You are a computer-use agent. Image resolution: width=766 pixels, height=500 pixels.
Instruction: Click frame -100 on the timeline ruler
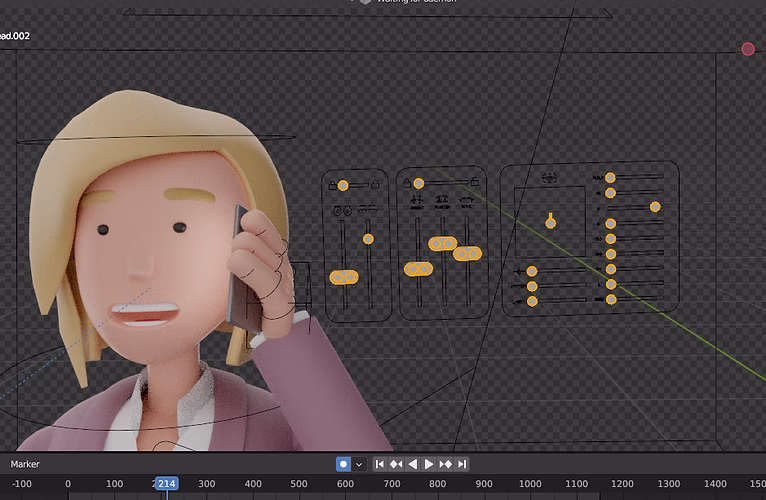21,483
